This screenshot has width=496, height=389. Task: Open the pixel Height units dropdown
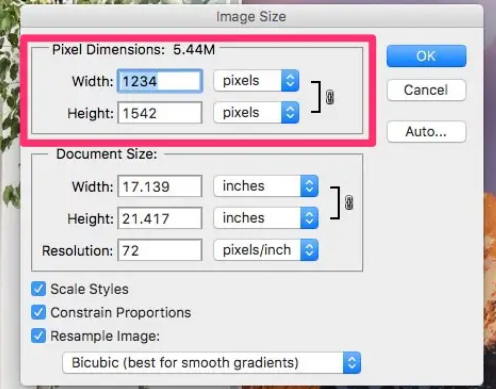coord(256,113)
